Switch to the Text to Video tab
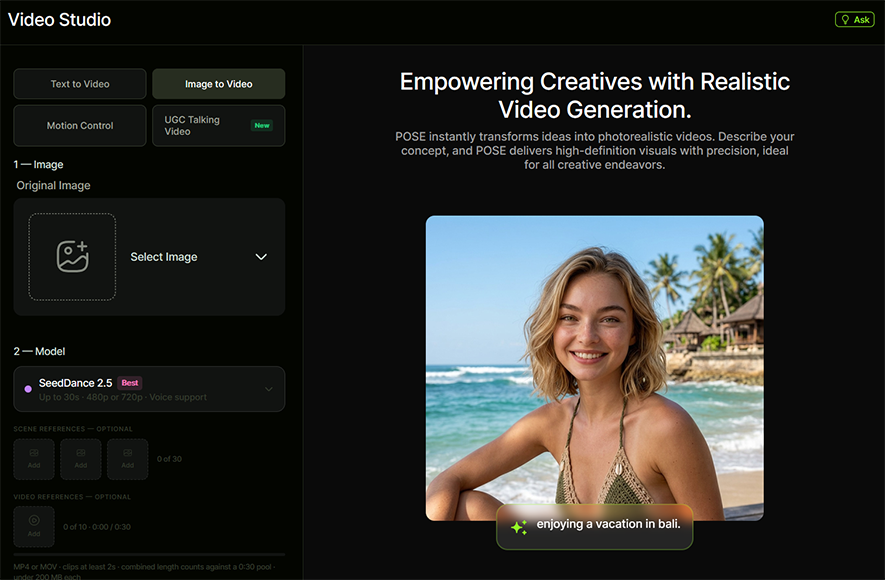This screenshot has height=580, width=885. 80,84
